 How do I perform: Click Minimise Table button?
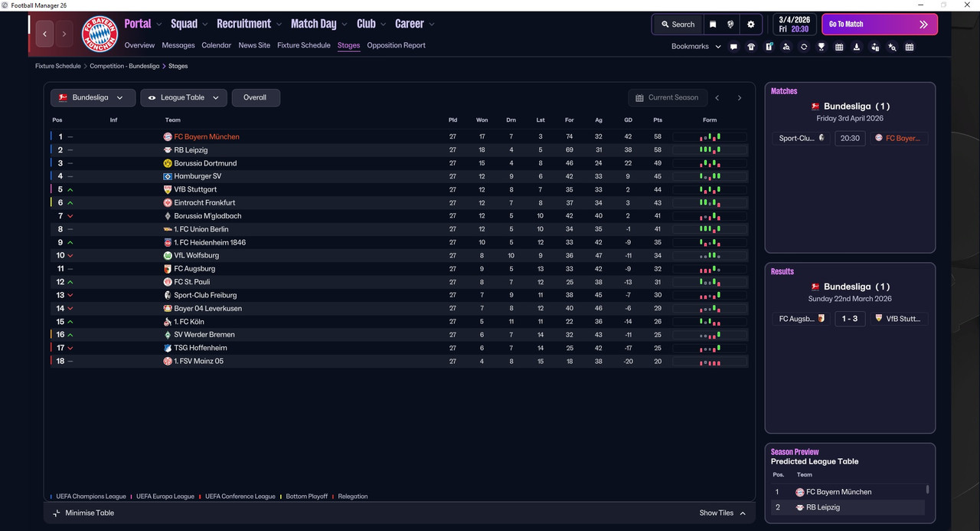(x=83, y=513)
